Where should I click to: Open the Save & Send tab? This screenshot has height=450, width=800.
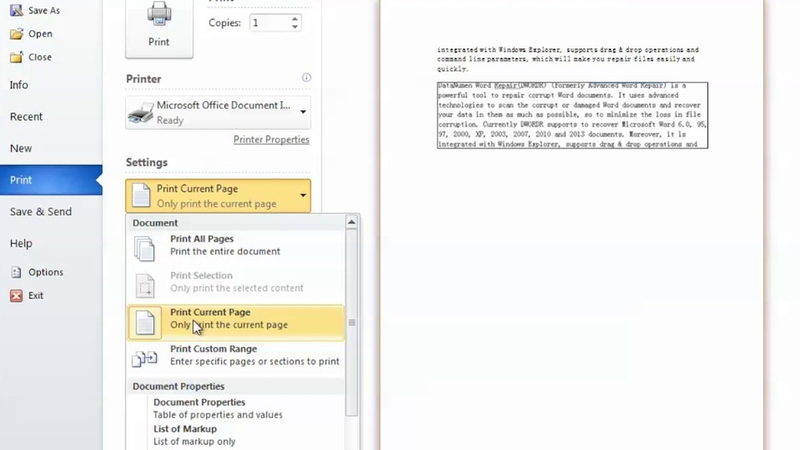51,212
